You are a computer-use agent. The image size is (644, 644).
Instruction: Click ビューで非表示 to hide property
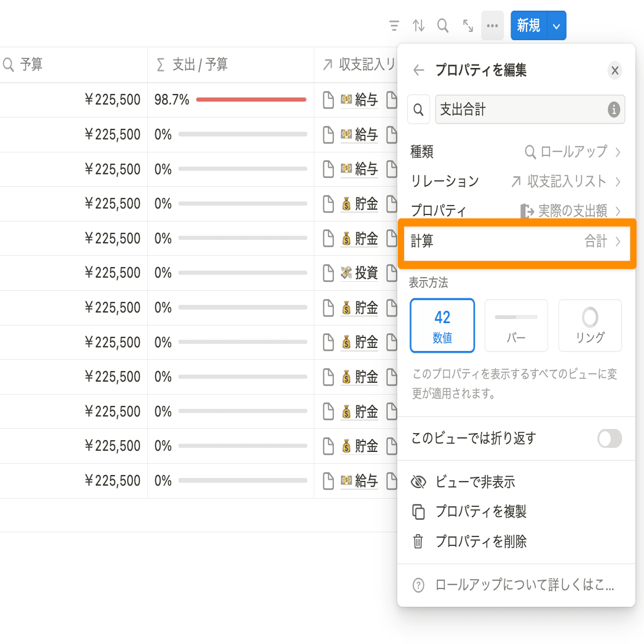click(x=516, y=482)
